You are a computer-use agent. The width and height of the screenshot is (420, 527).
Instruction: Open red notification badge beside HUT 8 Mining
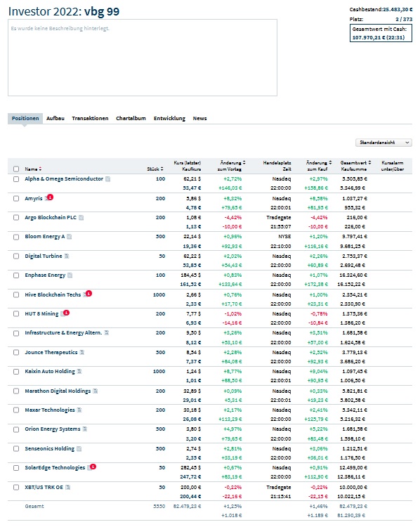tap(67, 313)
